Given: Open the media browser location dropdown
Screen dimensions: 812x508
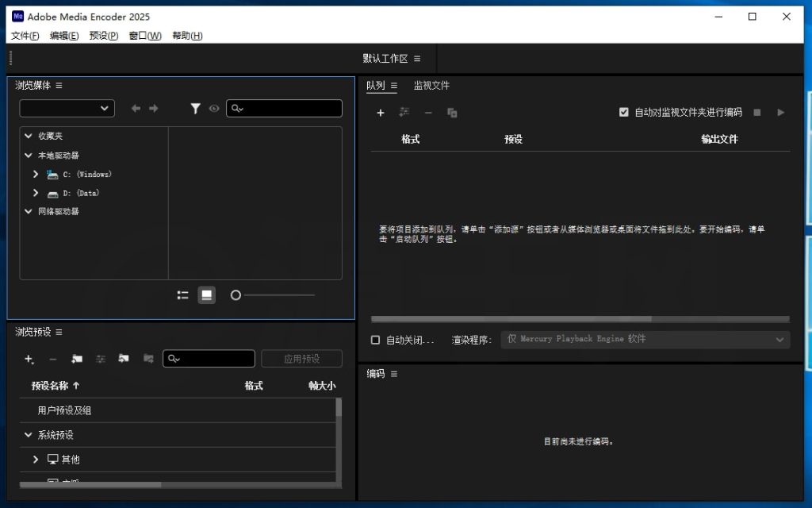Looking at the screenshot, I should point(67,108).
